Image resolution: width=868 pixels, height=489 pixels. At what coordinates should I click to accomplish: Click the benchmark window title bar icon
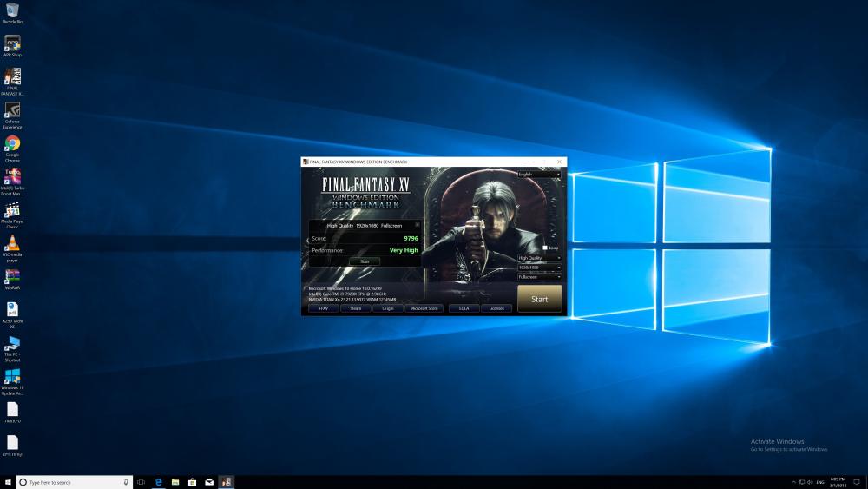tap(306, 162)
